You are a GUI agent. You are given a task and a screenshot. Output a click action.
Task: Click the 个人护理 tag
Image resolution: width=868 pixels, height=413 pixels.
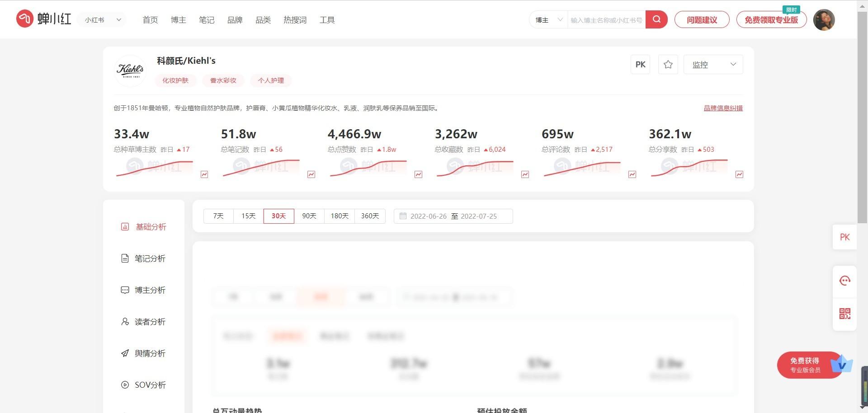tap(271, 80)
